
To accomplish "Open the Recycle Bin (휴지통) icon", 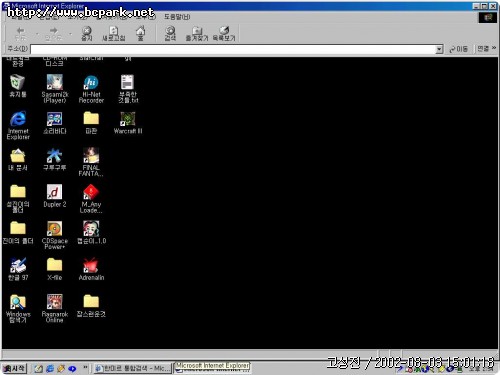I will tap(18, 86).
